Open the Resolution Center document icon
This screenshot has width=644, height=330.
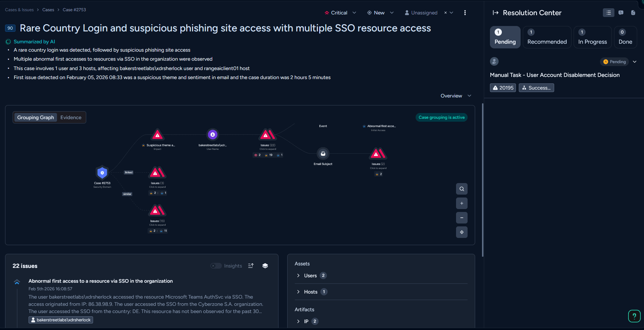pyautogui.click(x=633, y=13)
